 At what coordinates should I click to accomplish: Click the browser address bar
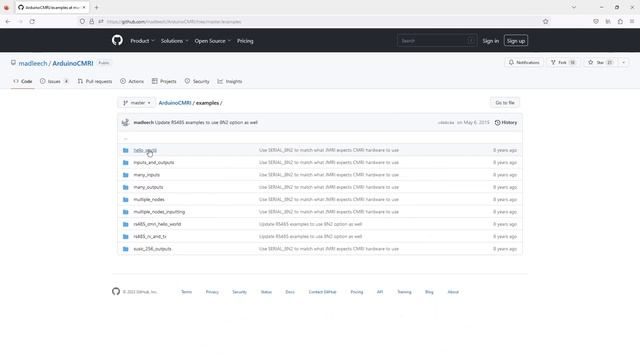click(x=314, y=22)
